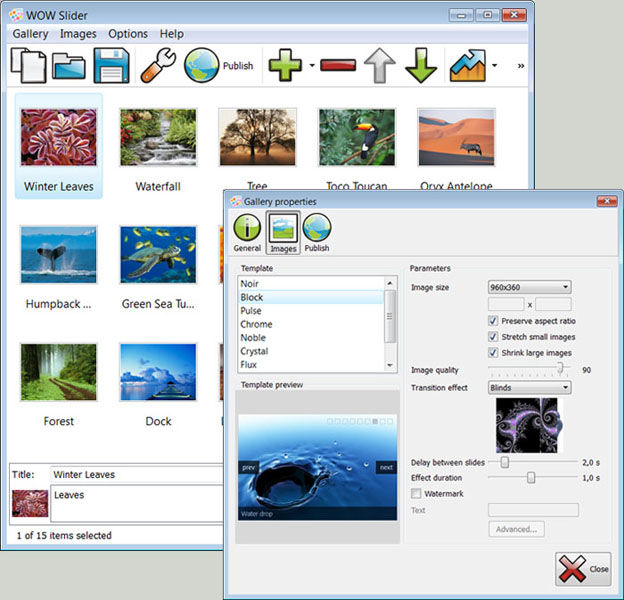The height and width of the screenshot is (600, 624).
Task: Select the Noir template
Action: [311, 284]
